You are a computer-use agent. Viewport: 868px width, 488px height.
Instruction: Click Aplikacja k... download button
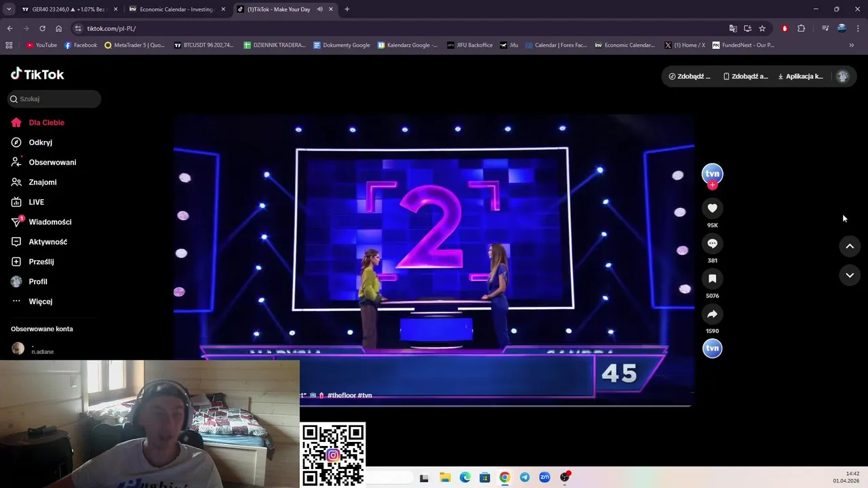coord(800,77)
